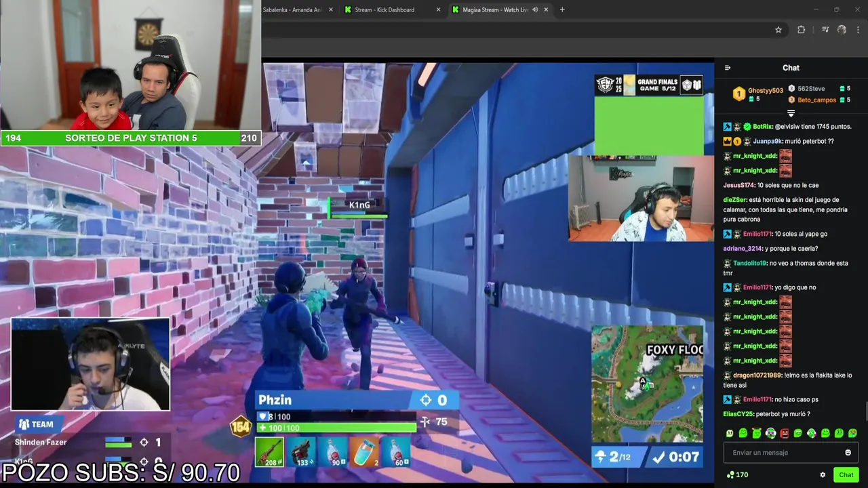Close the Stream - Kick Dashboard tab
This screenshot has height=488, width=868.
coord(438,9)
